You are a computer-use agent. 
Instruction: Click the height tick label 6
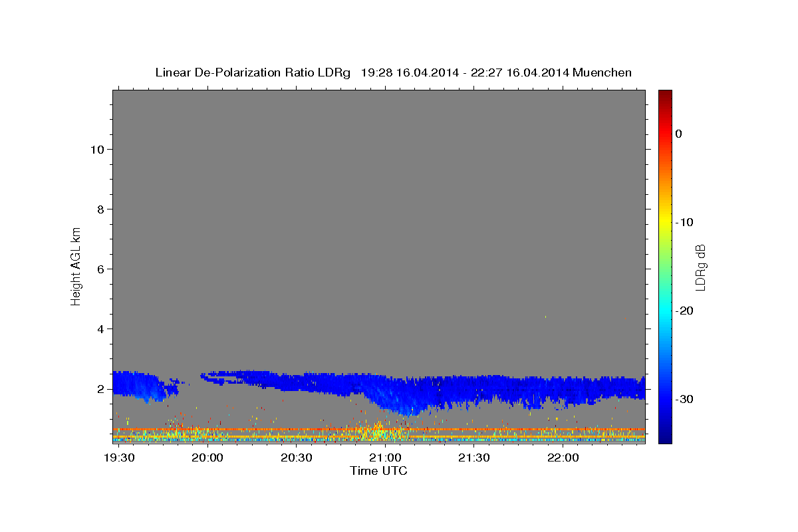click(x=99, y=269)
